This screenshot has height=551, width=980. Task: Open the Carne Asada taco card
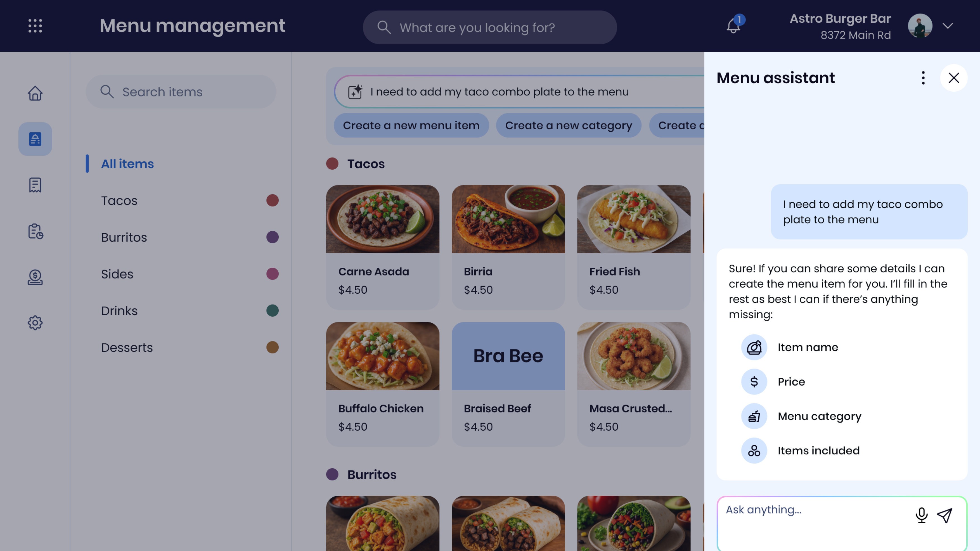tap(382, 247)
